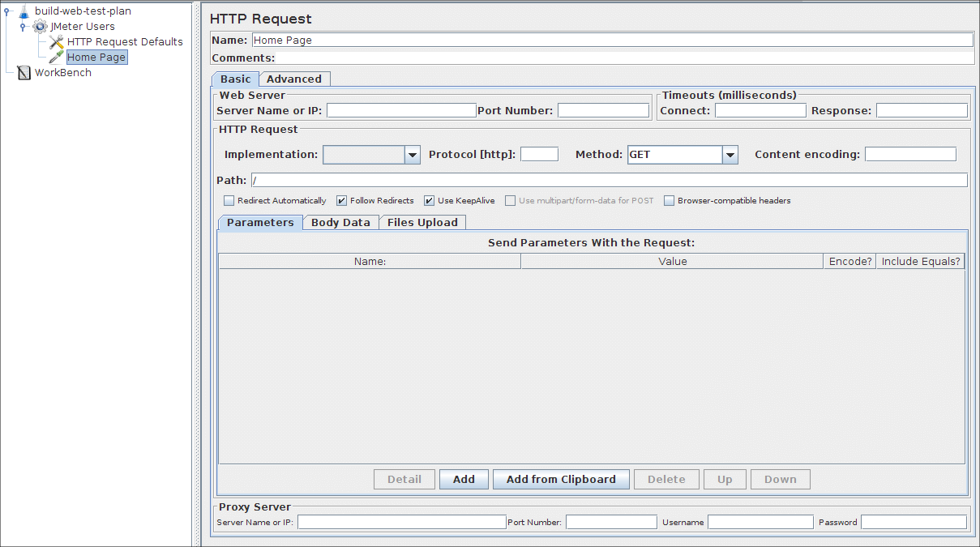Select the Home Page sampler icon
The width and height of the screenshot is (980, 547).
pos(54,57)
